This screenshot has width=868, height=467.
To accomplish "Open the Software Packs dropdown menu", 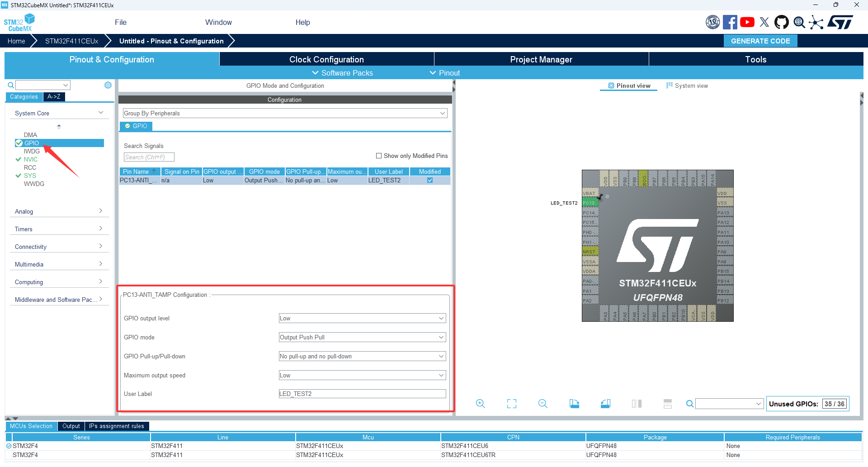I will click(x=342, y=73).
